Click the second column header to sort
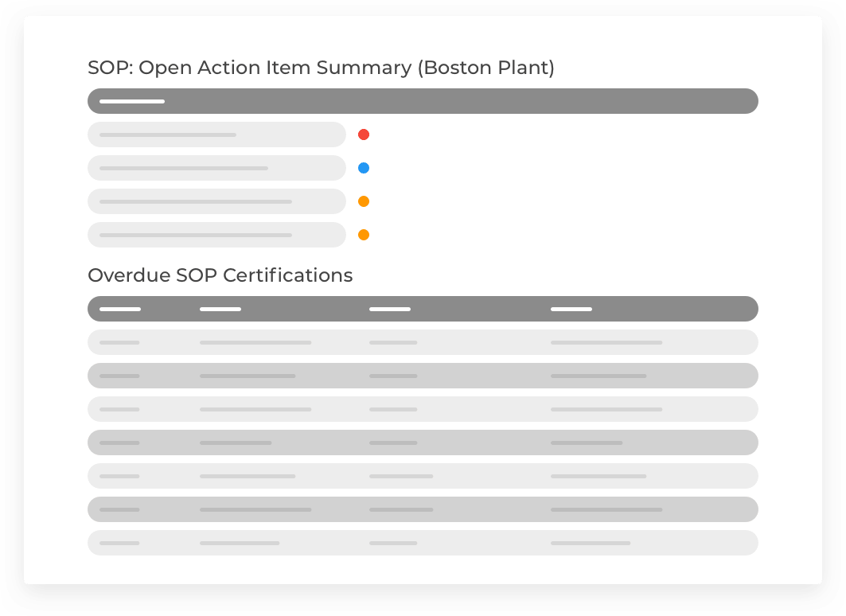The width and height of the screenshot is (846, 616). tap(220, 309)
